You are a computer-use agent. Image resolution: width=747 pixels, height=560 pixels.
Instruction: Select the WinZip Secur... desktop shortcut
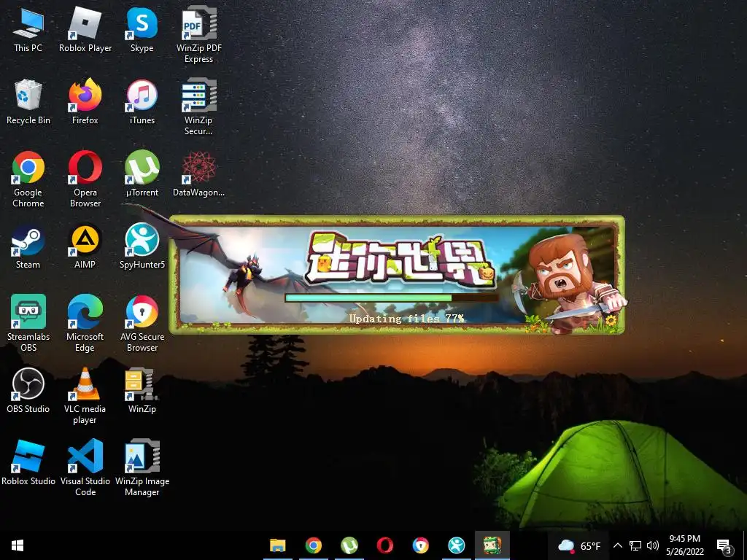click(198, 108)
